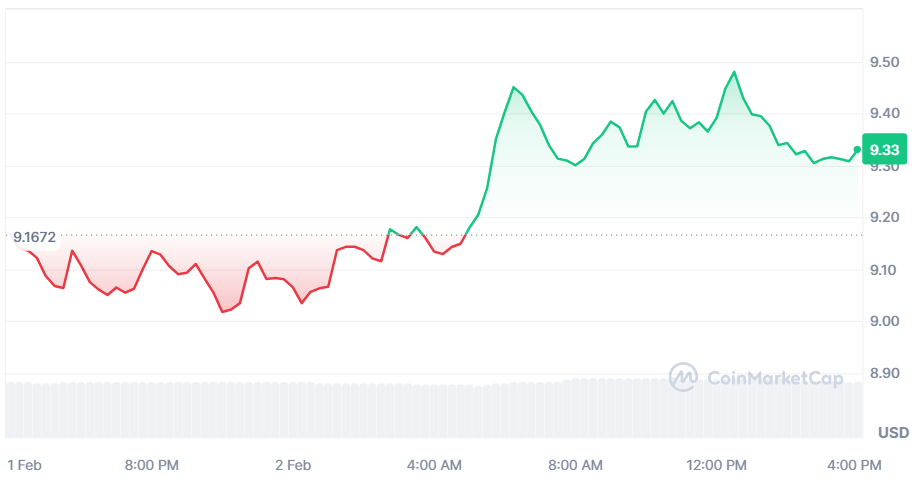Select the 4:00 PM time marker
Viewport: 922px width, 485px height.
click(855, 465)
